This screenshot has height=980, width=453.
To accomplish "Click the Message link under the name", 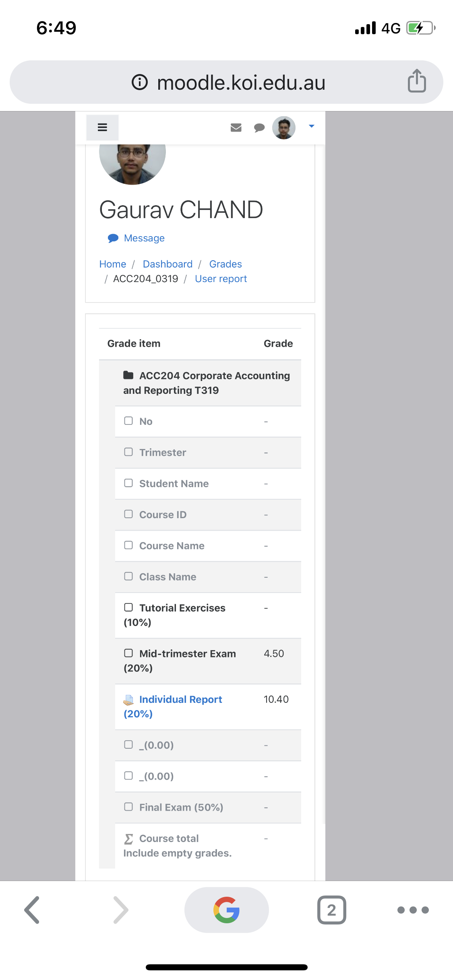I will click(x=144, y=238).
